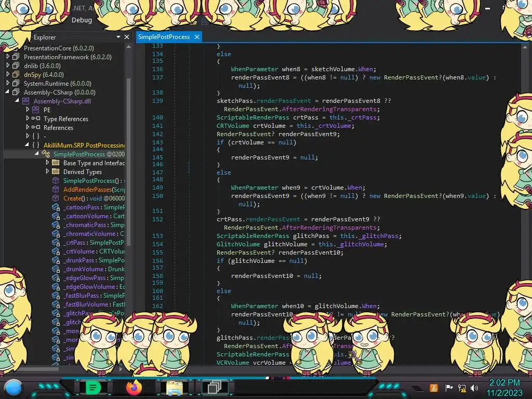Click the orange Java tray icon
532x399 pixels.
click(x=434, y=388)
